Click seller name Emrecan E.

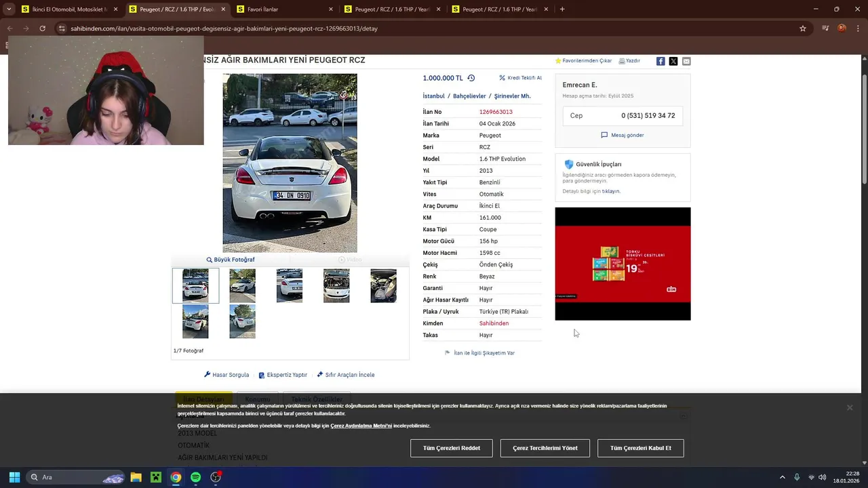580,85
